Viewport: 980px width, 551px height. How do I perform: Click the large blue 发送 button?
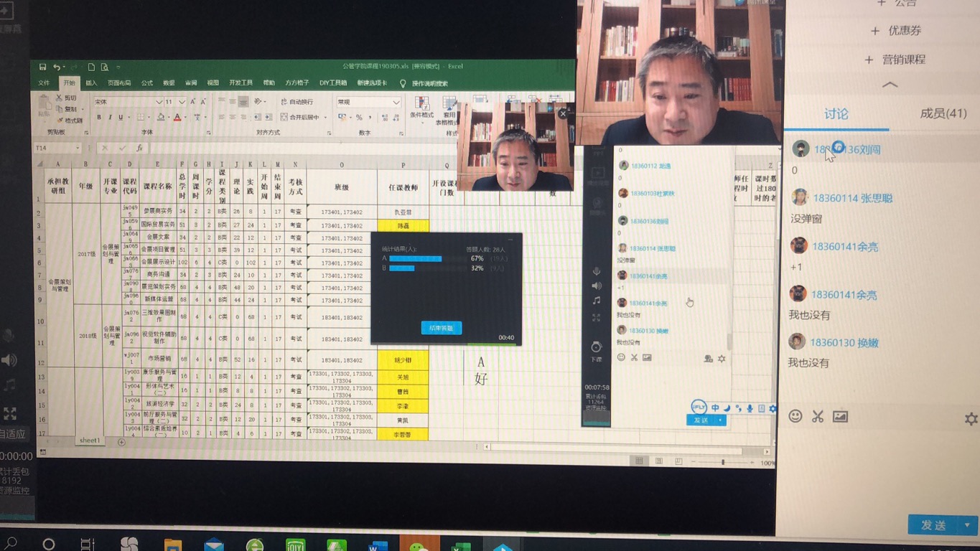coord(933,525)
